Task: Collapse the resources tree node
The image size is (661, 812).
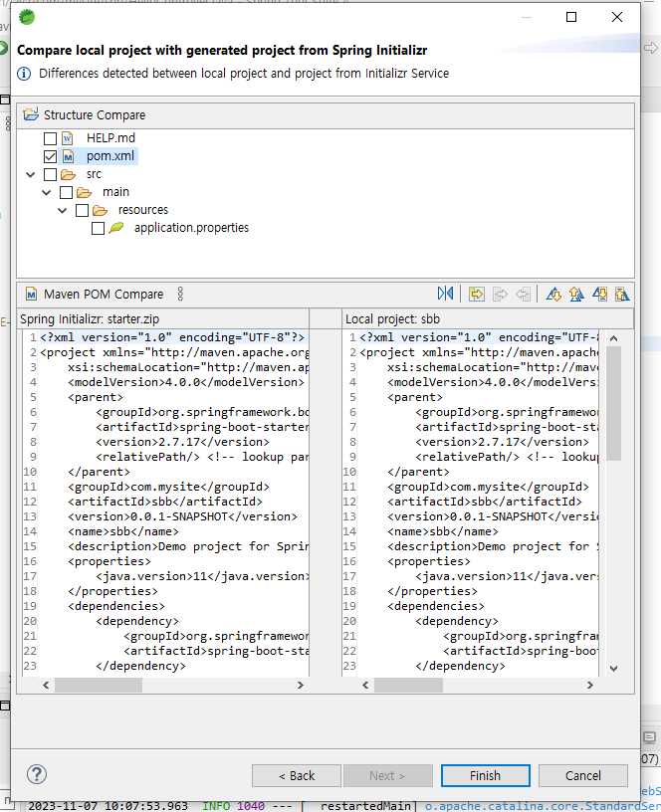Action: click(x=62, y=211)
